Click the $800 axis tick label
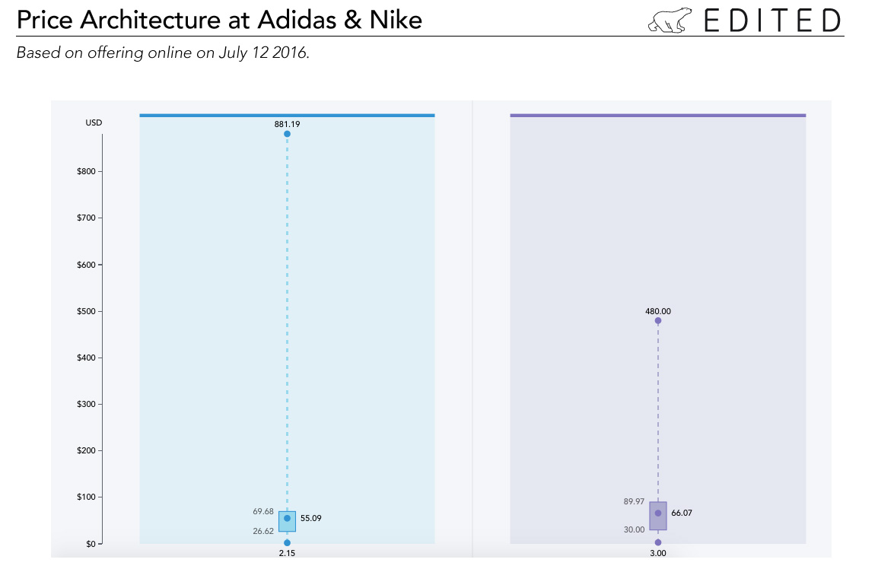Screen dimensions: 878x588 (x=86, y=171)
